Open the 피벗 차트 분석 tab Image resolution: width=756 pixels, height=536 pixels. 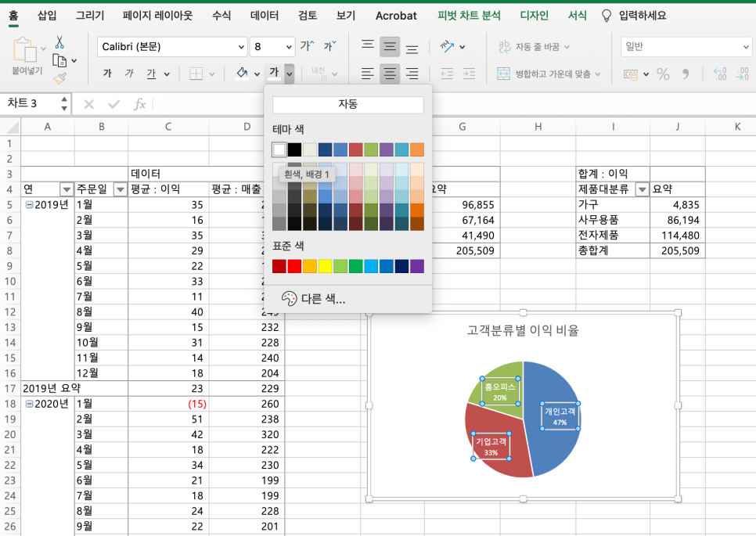[469, 16]
